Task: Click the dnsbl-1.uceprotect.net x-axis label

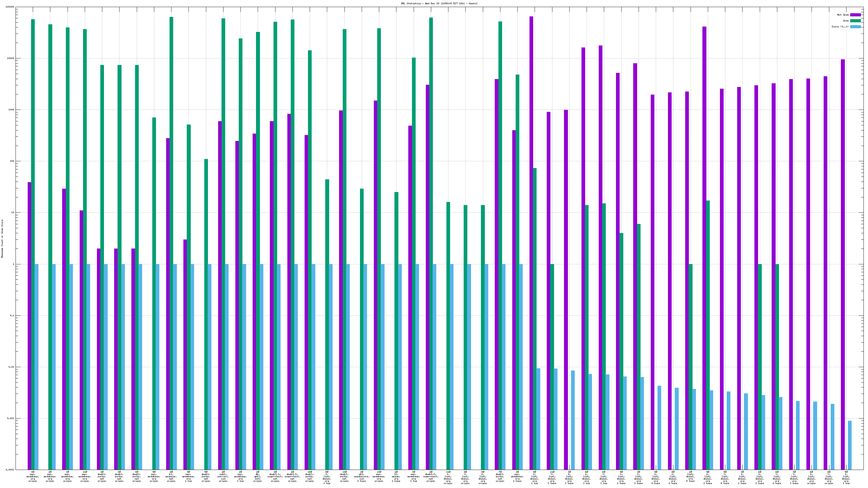Action: tap(275, 476)
